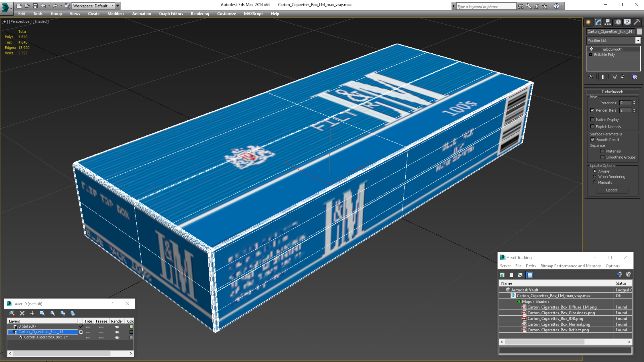The image size is (644, 362).
Task: Open Modifiers menu
Action: [116, 13]
